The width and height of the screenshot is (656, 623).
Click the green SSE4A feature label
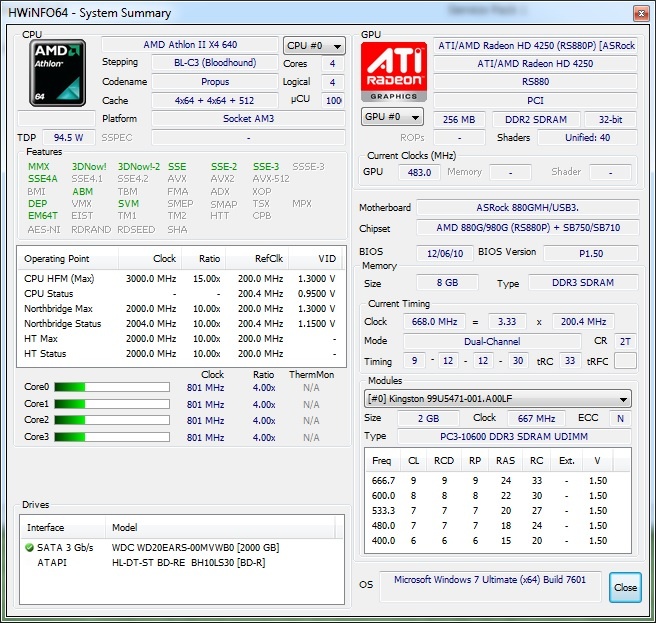point(43,179)
